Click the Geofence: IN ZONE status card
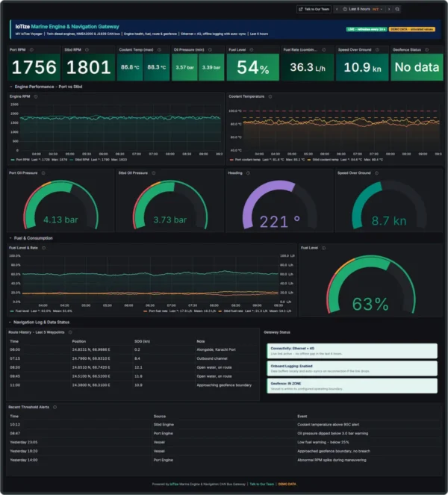The width and height of the screenshot is (448, 495). pos(352,386)
